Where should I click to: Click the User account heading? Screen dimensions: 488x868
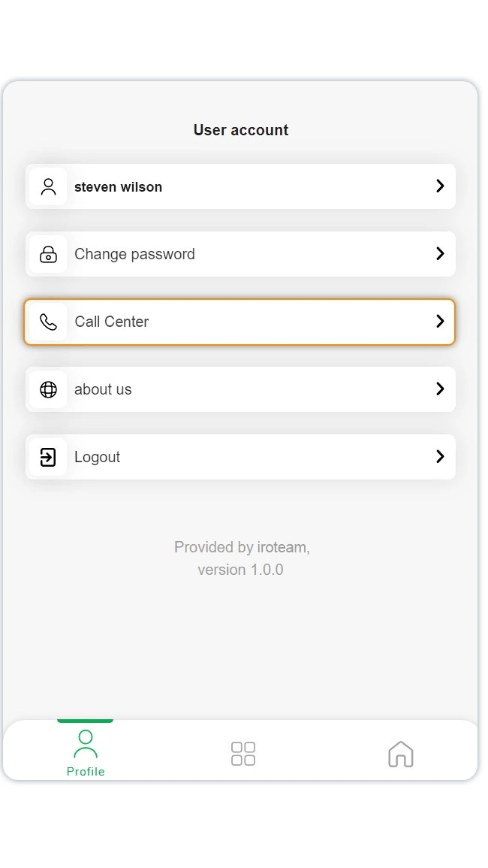click(241, 130)
